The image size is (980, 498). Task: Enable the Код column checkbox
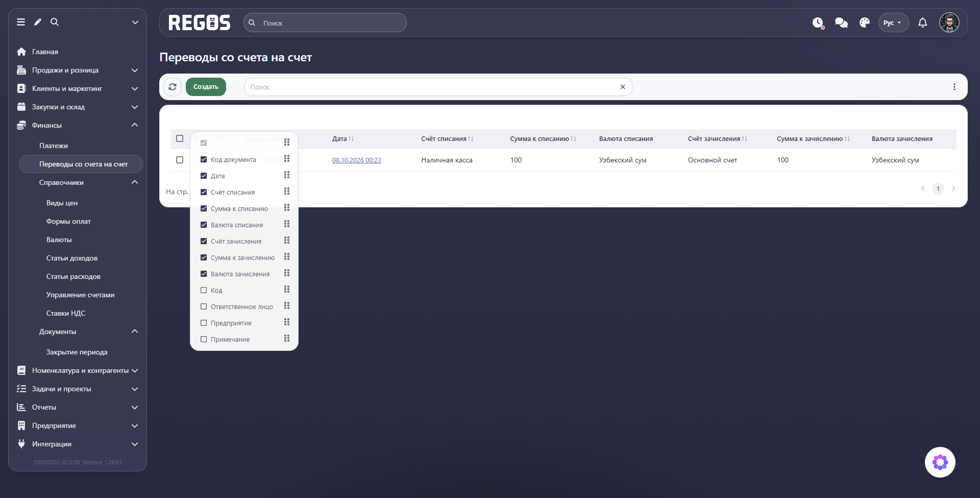pyautogui.click(x=204, y=290)
